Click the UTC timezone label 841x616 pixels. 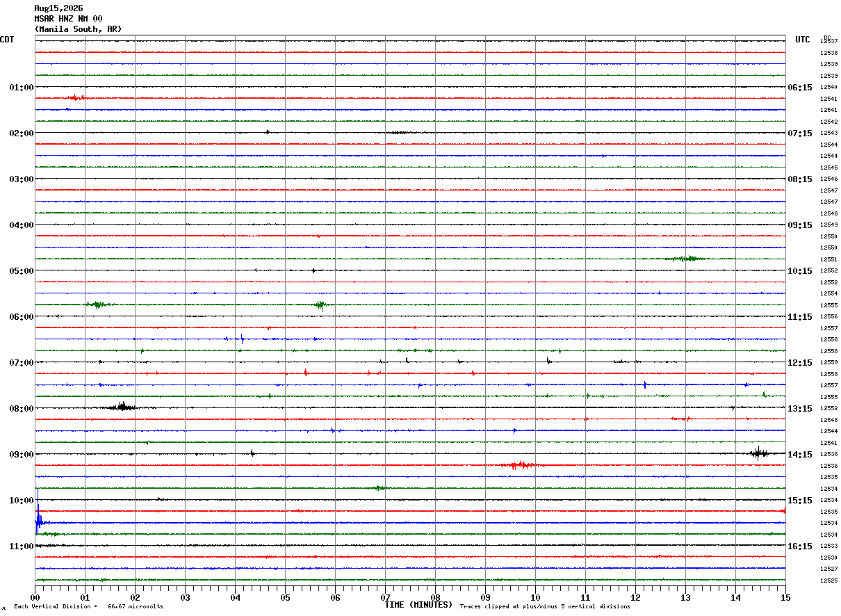(803, 40)
